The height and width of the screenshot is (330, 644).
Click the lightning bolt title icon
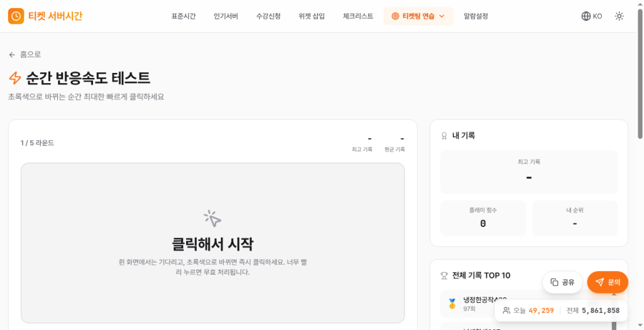[15, 77]
